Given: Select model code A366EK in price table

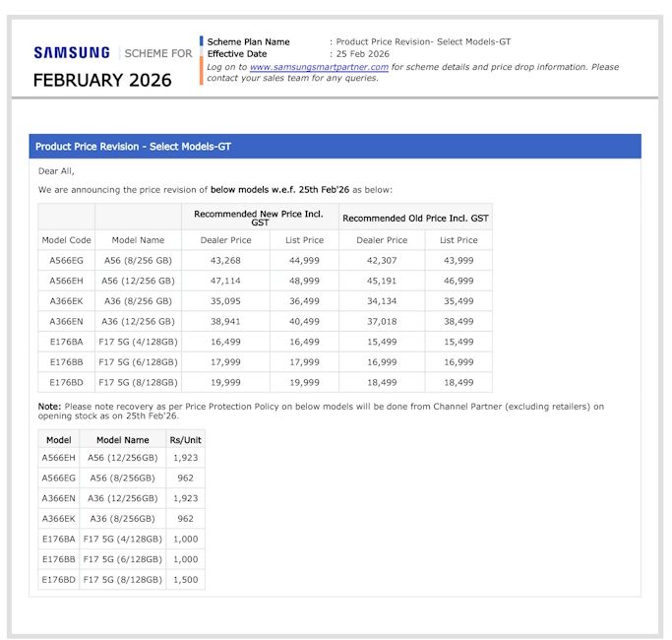Looking at the screenshot, I should coord(67,300).
